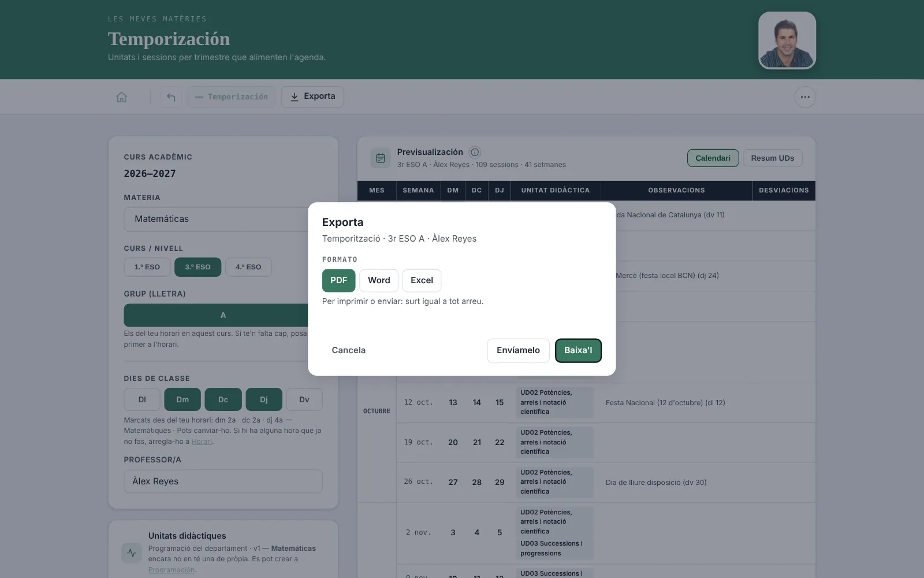Click the pulse icon beside Unitats didàctiques

[132, 553]
